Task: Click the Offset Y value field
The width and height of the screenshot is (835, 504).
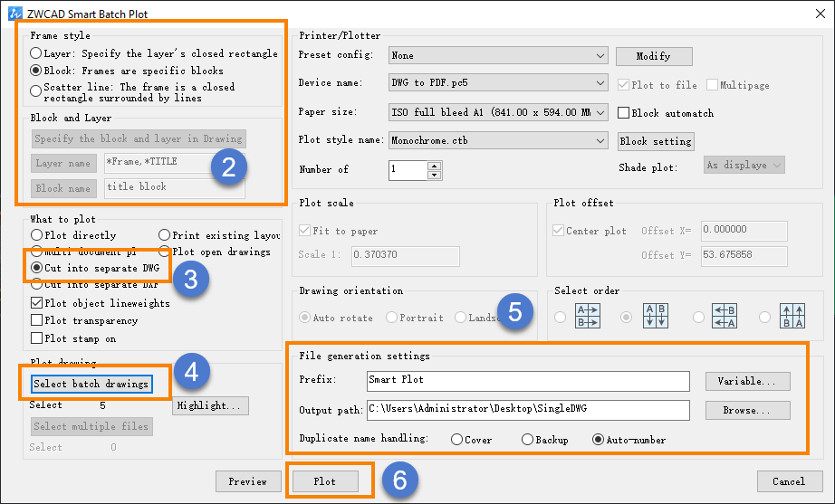Action: pyautogui.click(x=744, y=256)
